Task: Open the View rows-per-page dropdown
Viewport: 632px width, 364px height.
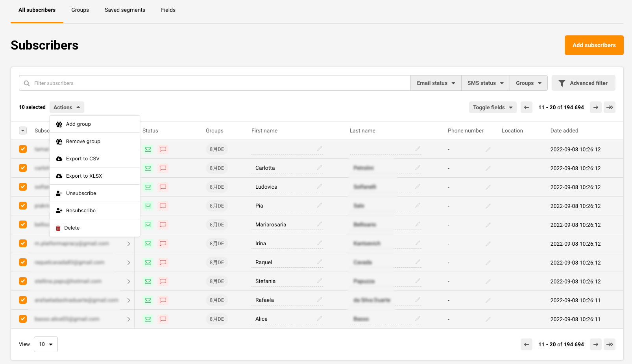Action: coord(46,344)
